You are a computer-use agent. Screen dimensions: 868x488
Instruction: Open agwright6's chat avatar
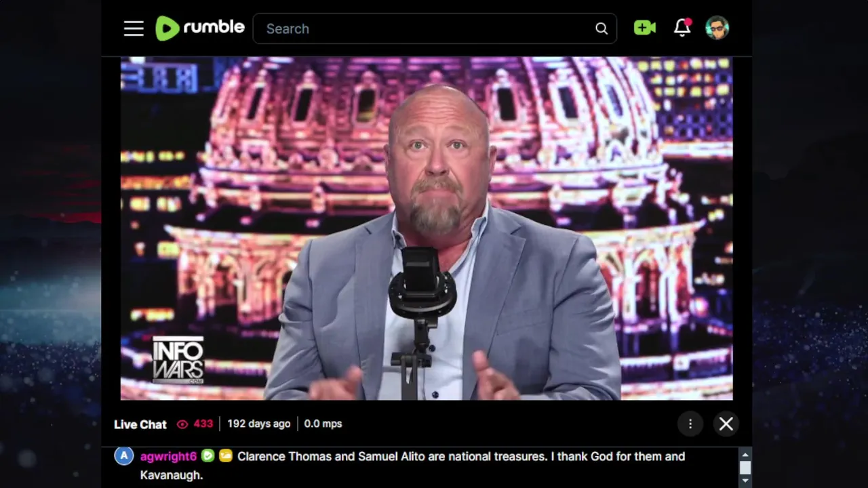[x=123, y=456]
